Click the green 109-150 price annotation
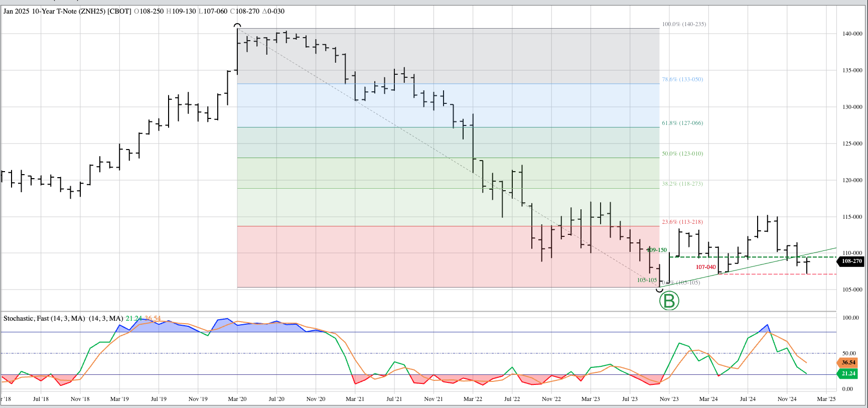This screenshot has height=408, width=868. click(x=657, y=250)
